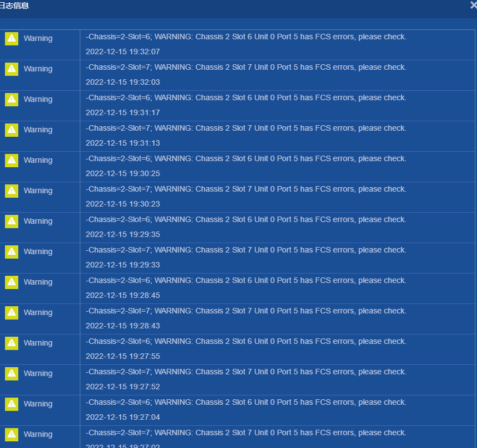Click Slot 6 FCS error message above 19:32:07
Image resolution: width=477 pixels, height=448 pixels.
click(246, 37)
